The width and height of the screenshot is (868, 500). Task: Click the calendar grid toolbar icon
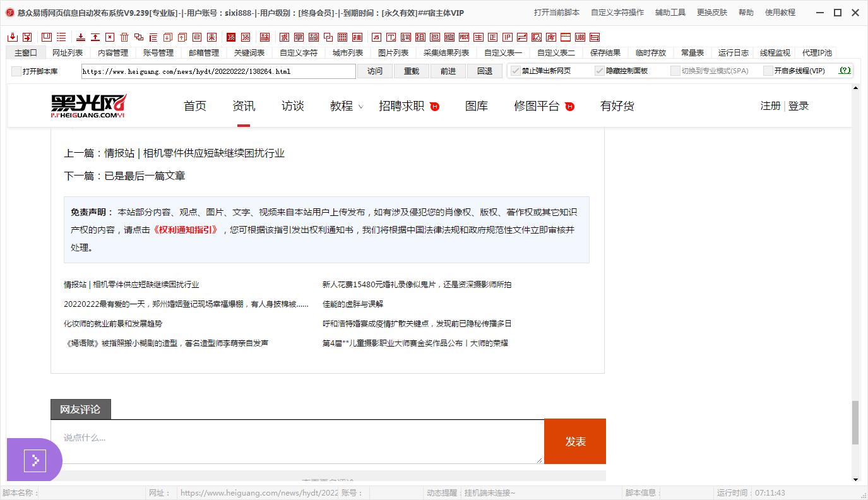pos(342,37)
